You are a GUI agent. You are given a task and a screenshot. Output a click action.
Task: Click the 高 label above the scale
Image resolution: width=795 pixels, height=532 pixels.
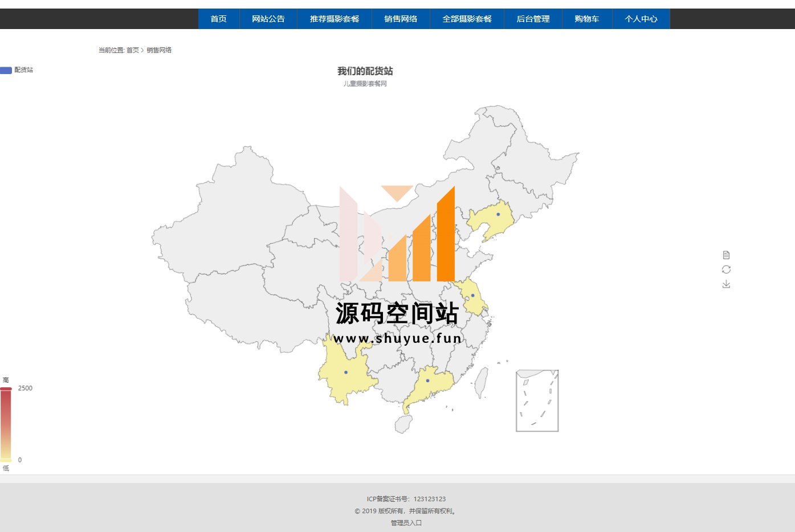(x=6, y=380)
